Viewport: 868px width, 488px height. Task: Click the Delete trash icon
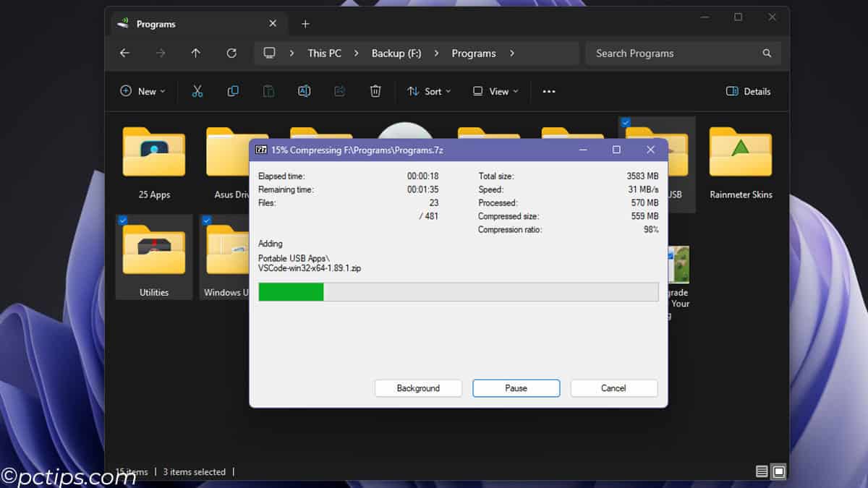[x=375, y=91]
